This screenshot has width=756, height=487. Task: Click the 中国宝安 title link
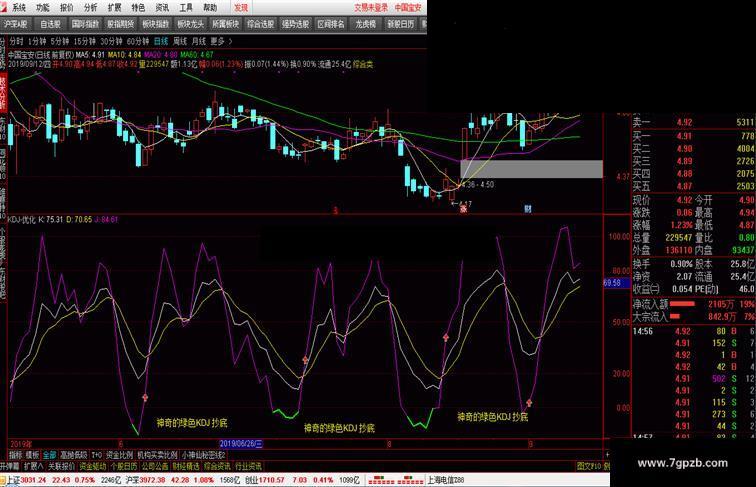[x=408, y=8]
